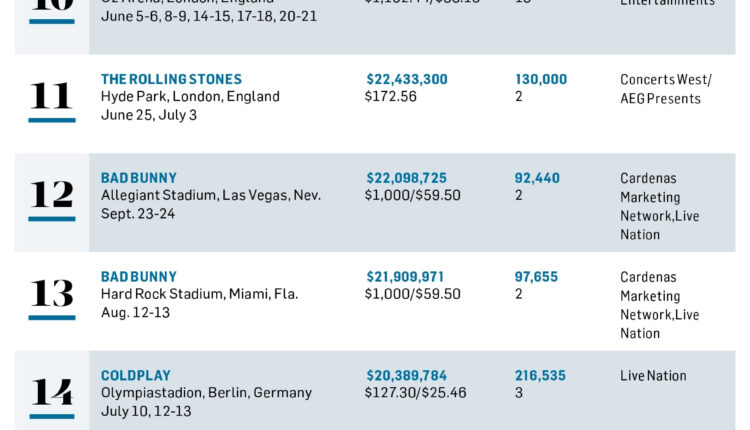
Task: Select rank number 12
Action: tap(51, 194)
